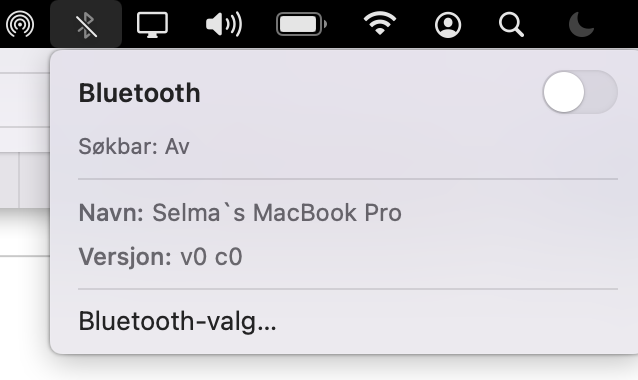Open the display mirroring menu icon
The image size is (638, 380).
152,25
